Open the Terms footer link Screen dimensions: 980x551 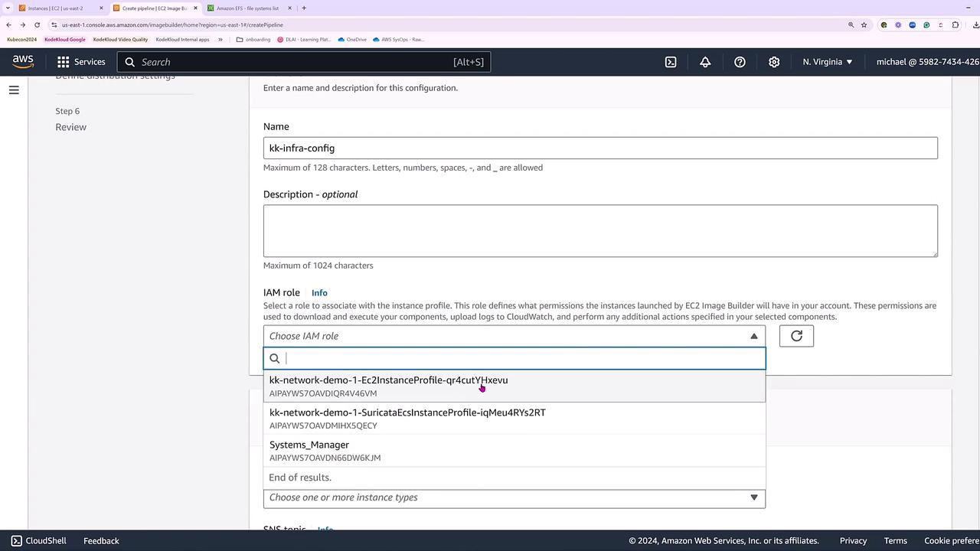click(x=895, y=541)
